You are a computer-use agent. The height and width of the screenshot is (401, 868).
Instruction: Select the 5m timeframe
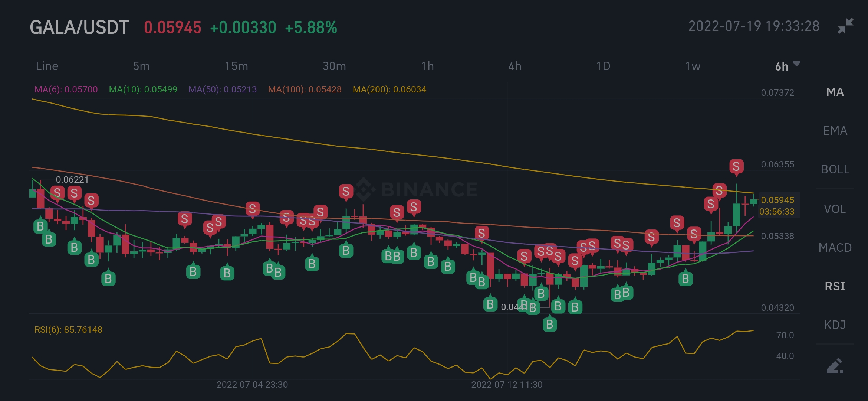(x=141, y=66)
